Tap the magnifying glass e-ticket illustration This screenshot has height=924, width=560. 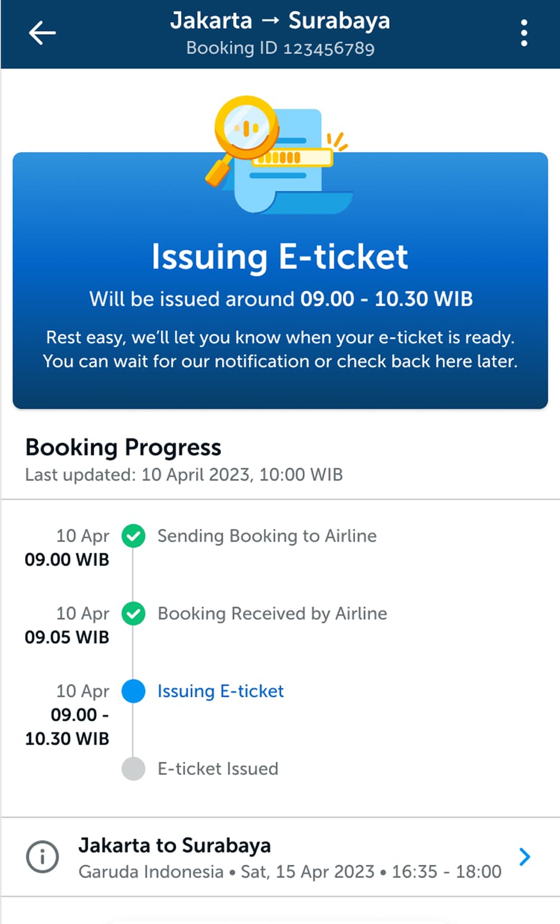click(278, 155)
